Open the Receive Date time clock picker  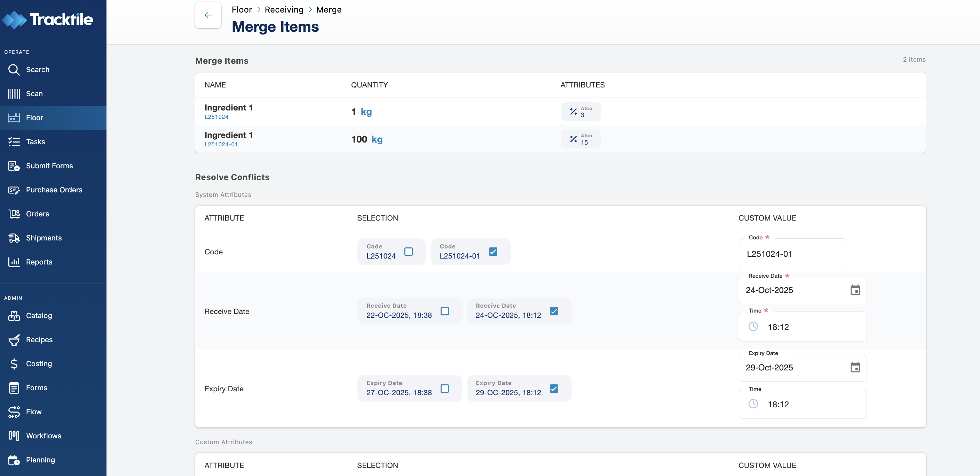pos(753,327)
